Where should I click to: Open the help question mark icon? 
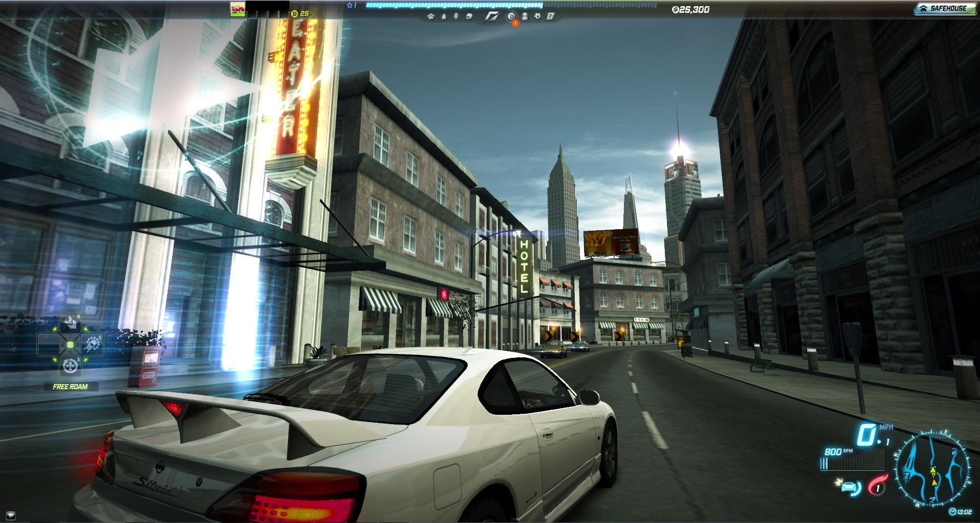click(551, 16)
